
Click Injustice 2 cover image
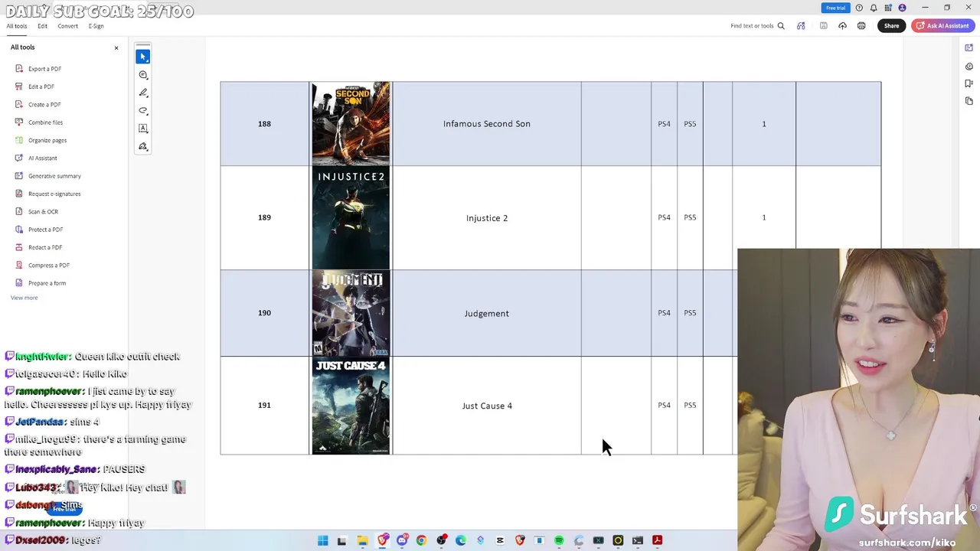[351, 219]
